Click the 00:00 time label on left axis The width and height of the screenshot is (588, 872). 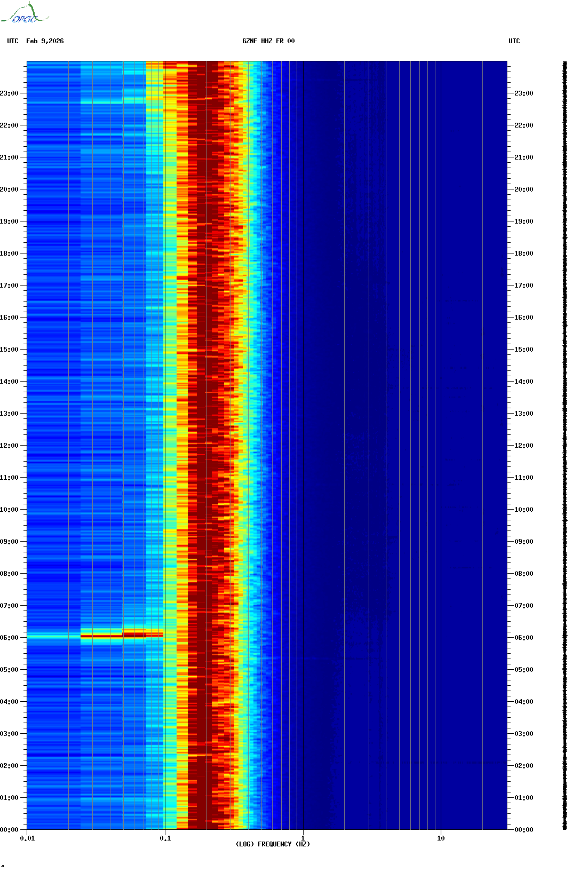pyautogui.click(x=9, y=830)
